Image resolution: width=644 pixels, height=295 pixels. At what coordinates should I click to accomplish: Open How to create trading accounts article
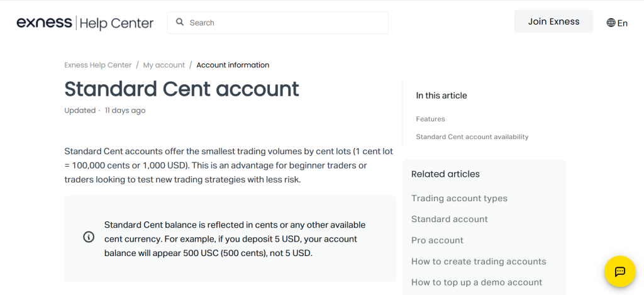pyautogui.click(x=479, y=261)
